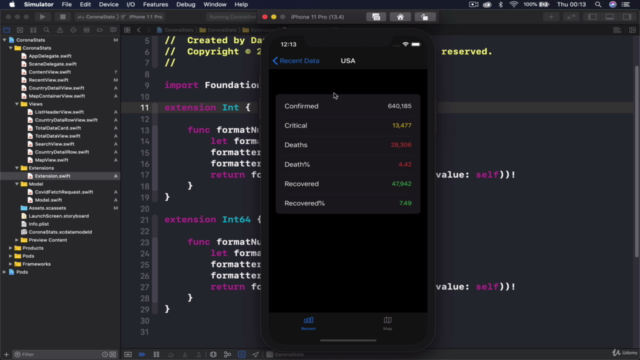Open the Features menu
The image size is (640, 360).
click(x=156, y=4)
